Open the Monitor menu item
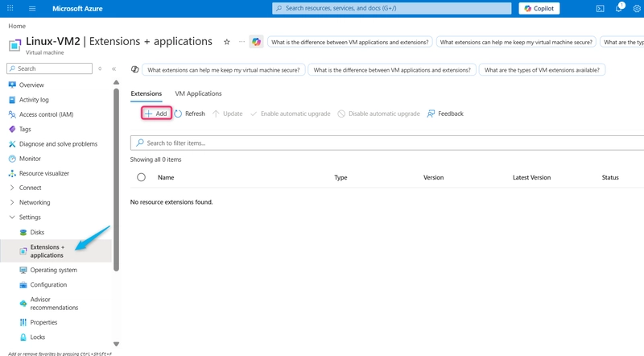644x356 pixels. pyautogui.click(x=30, y=159)
